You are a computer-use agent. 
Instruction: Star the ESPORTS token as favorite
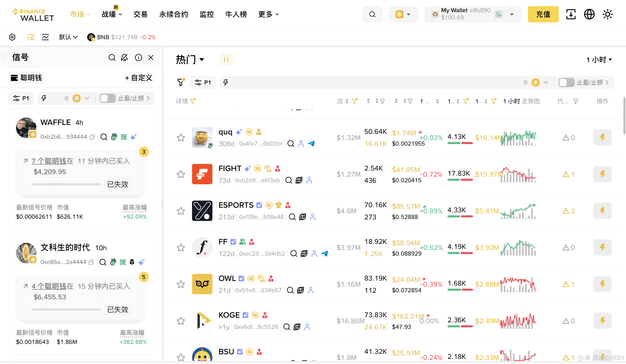181,211
